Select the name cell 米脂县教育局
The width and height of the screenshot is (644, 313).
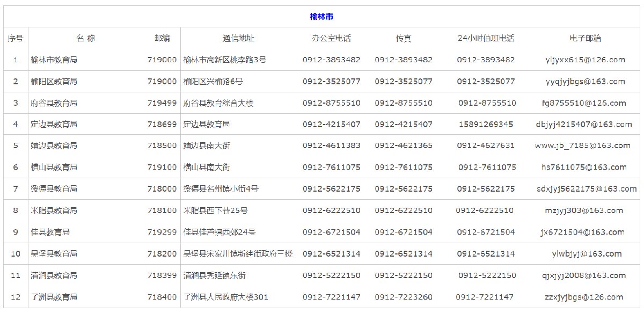point(54,210)
